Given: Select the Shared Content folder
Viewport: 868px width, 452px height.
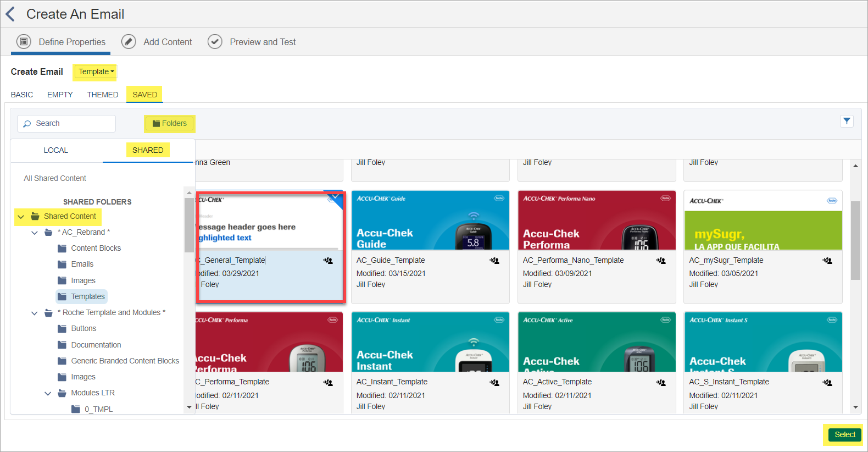Looking at the screenshot, I should [70, 216].
